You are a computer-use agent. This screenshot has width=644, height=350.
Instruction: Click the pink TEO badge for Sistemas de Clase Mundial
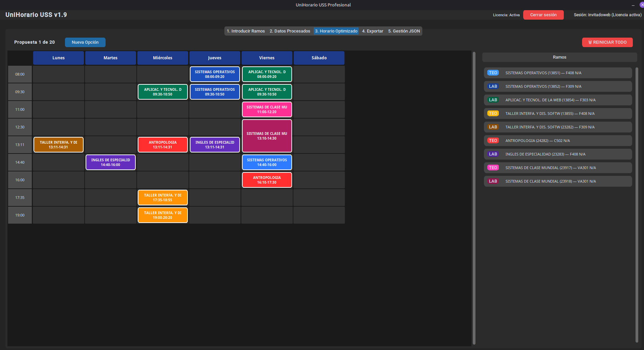pos(493,168)
